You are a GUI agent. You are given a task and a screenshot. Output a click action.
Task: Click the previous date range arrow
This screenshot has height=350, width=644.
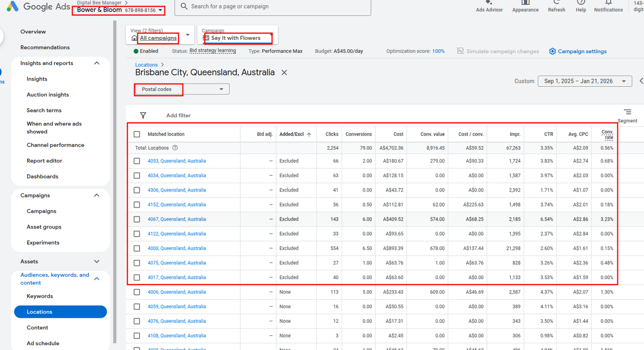click(641, 81)
